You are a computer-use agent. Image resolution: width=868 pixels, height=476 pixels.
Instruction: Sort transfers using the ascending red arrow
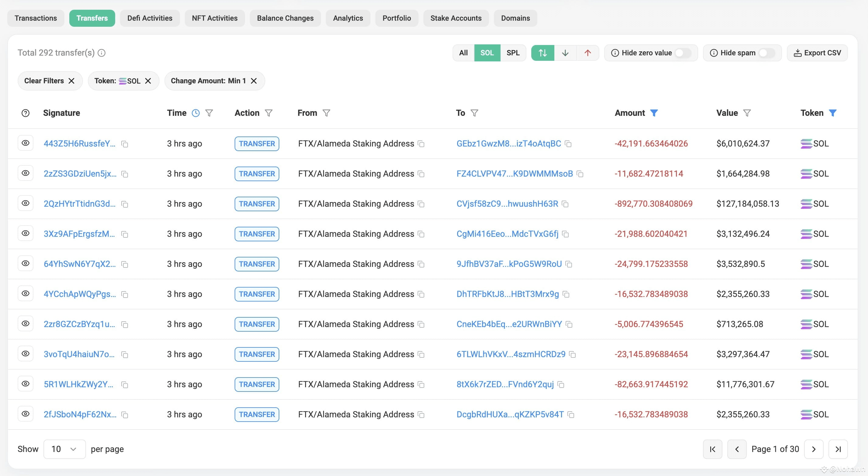point(588,53)
